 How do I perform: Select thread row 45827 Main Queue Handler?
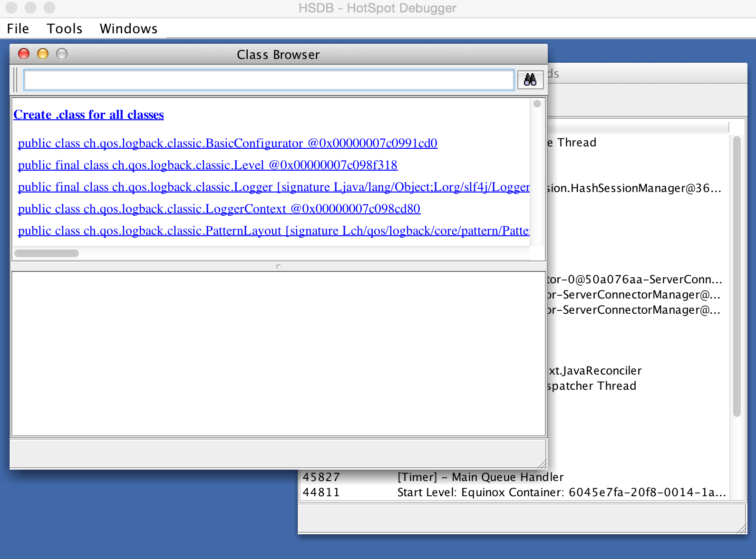click(515, 477)
